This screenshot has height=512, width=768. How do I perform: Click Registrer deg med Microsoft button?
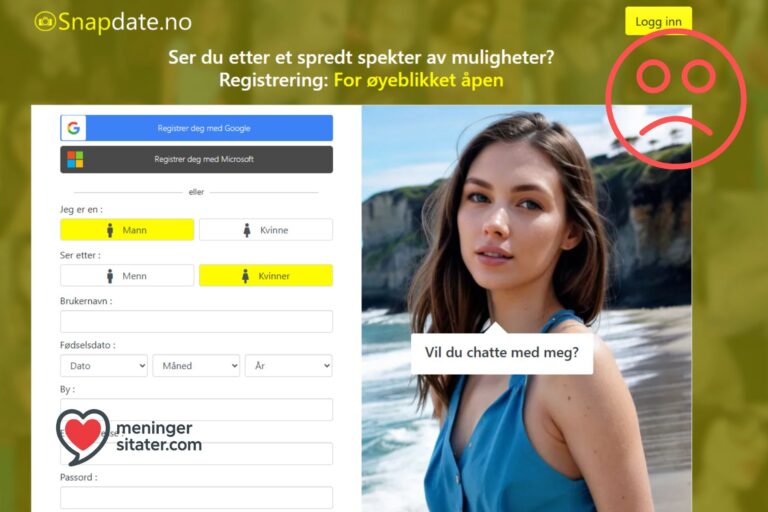pos(196,159)
